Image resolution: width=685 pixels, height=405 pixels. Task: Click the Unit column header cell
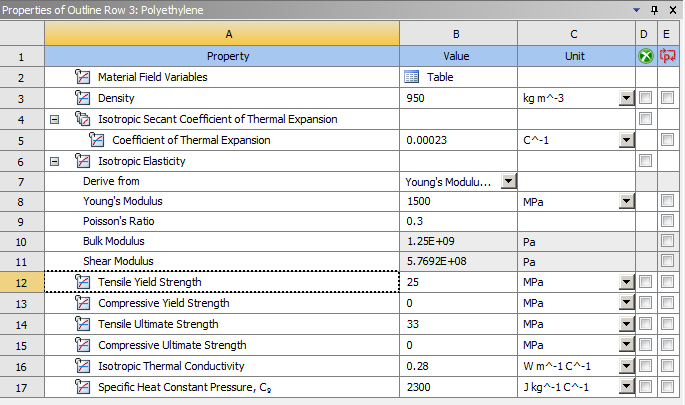pyautogui.click(x=576, y=56)
